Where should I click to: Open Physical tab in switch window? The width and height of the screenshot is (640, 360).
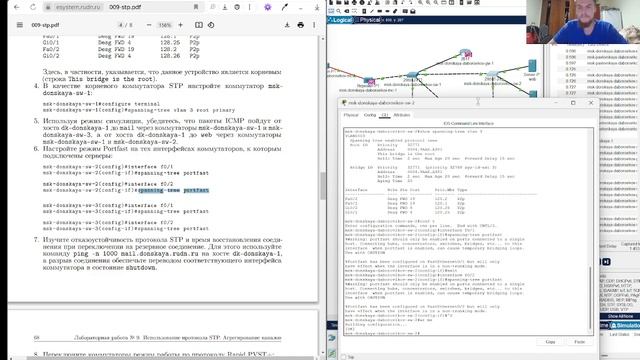[351, 115]
